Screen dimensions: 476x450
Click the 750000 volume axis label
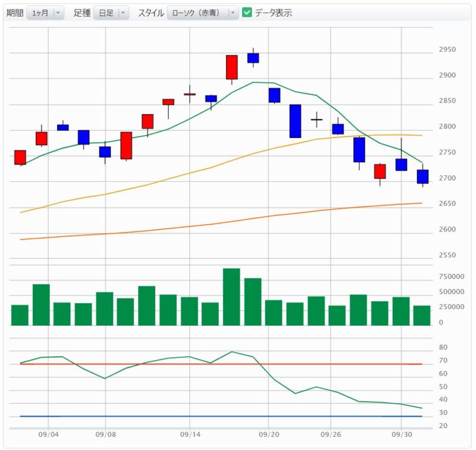[x=452, y=276]
